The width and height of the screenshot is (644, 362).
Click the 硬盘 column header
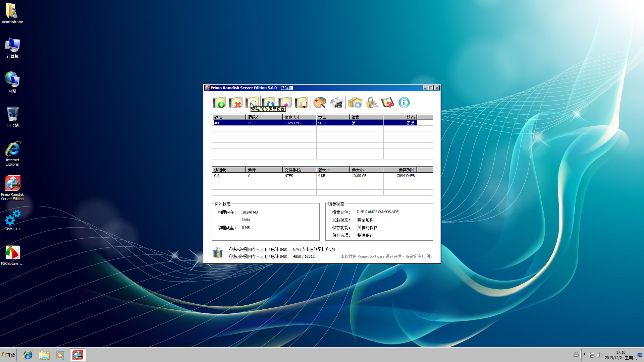(229, 117)
